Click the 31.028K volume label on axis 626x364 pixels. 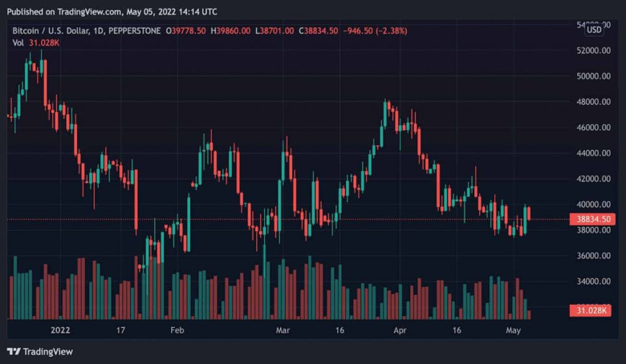pyautogui.click(x=591, y=310)
